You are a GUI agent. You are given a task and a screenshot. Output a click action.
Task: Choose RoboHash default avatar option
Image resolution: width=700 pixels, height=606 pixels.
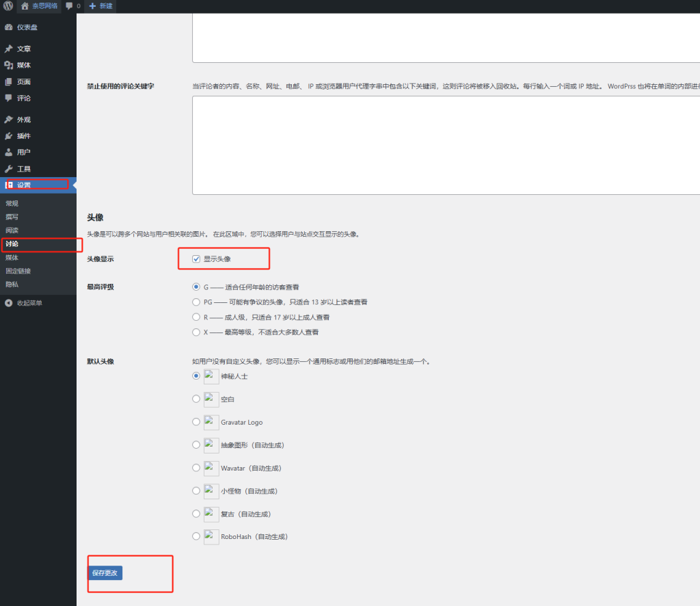coord(197,537)
